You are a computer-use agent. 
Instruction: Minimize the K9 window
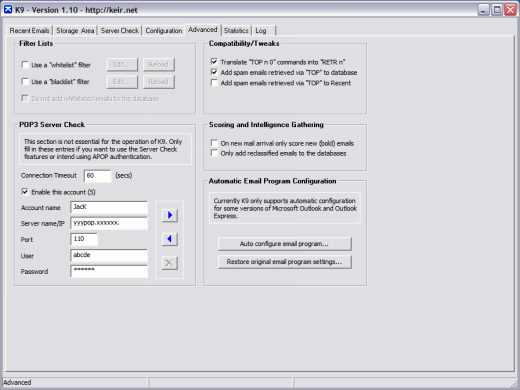pos(483,10)
